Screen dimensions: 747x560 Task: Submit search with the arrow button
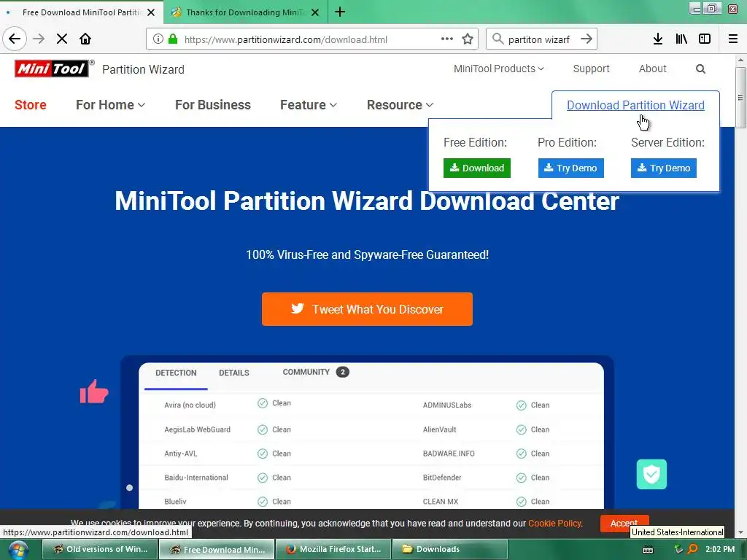(x=587, y=39)
